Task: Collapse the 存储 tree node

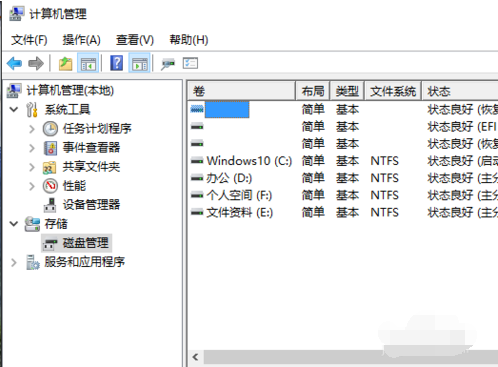Action: 14,224
